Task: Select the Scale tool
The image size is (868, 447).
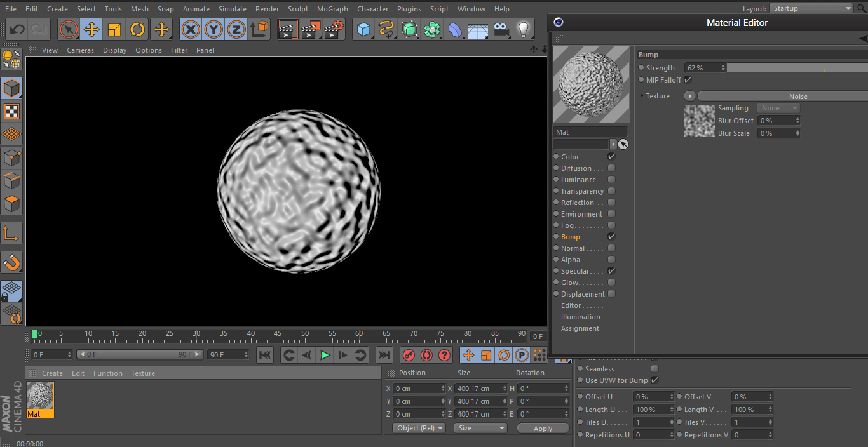Action: coord(114,30)
